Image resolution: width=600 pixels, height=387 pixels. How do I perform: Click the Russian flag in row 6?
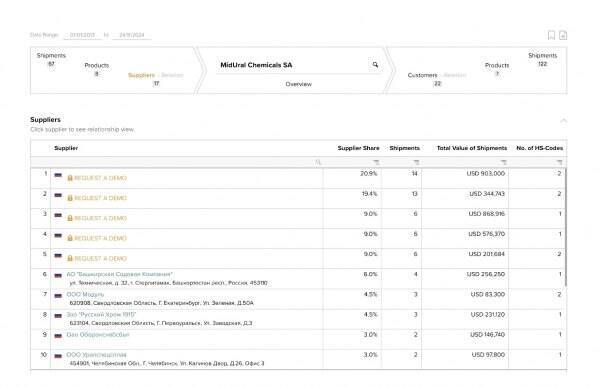pos(58,275)
